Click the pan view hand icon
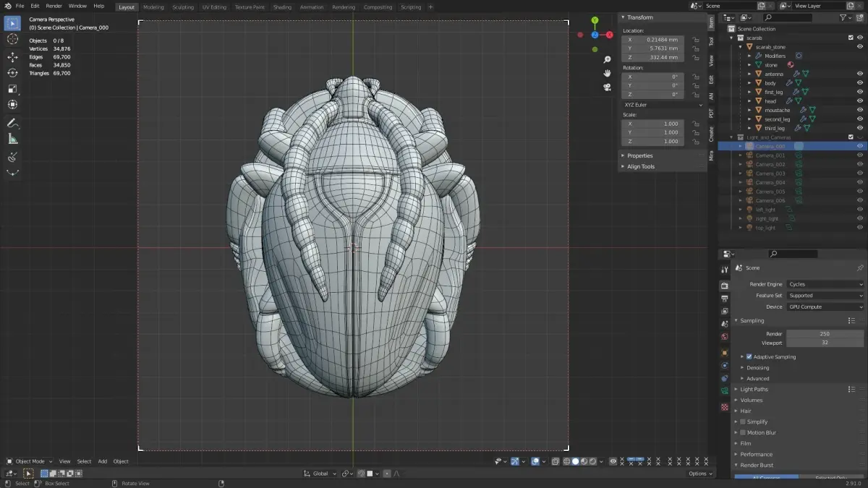This screenshot has width=868, height=488. pos(607,73)
